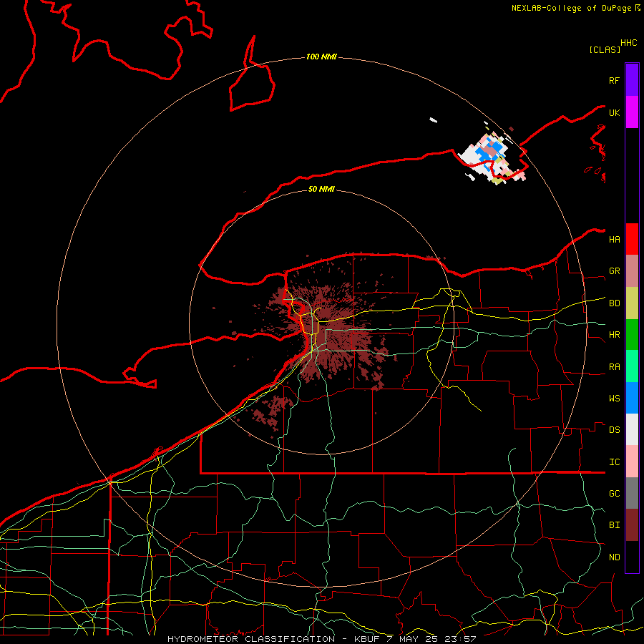Image resolution: width=644 pixels, height=644 pixels.
Task: Click the 'IC' legend label
Action: click(614, 462)
